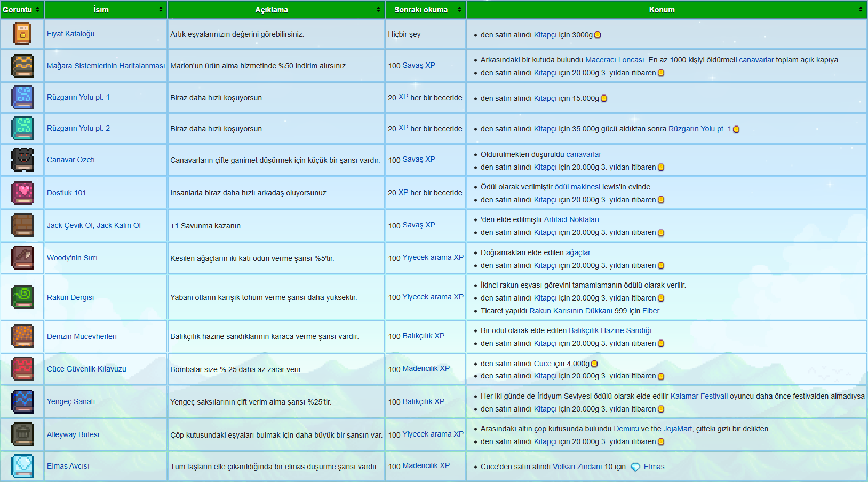Click the Fiyat Kataloğu book icon

[x=22, y=34]
